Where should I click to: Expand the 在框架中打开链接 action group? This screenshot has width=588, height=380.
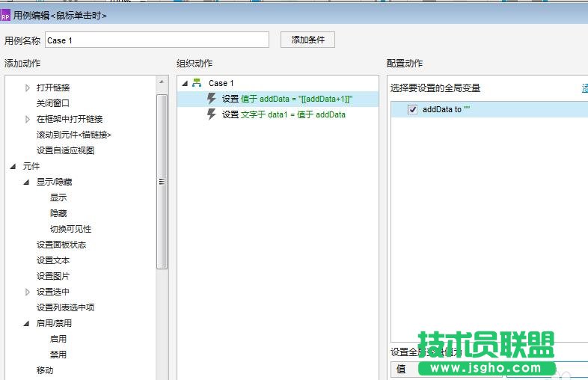coord(27,119)
